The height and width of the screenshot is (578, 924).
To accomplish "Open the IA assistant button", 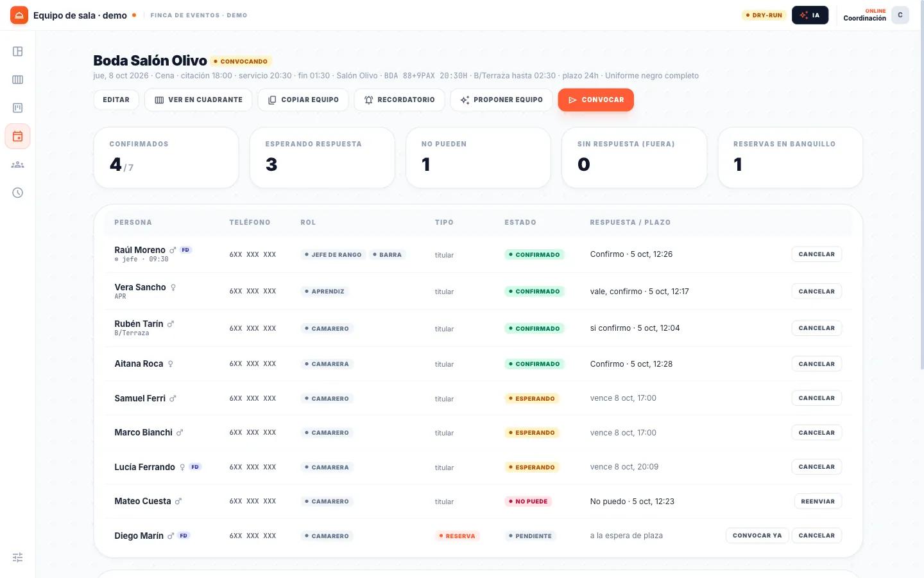I will pos(810,15).
